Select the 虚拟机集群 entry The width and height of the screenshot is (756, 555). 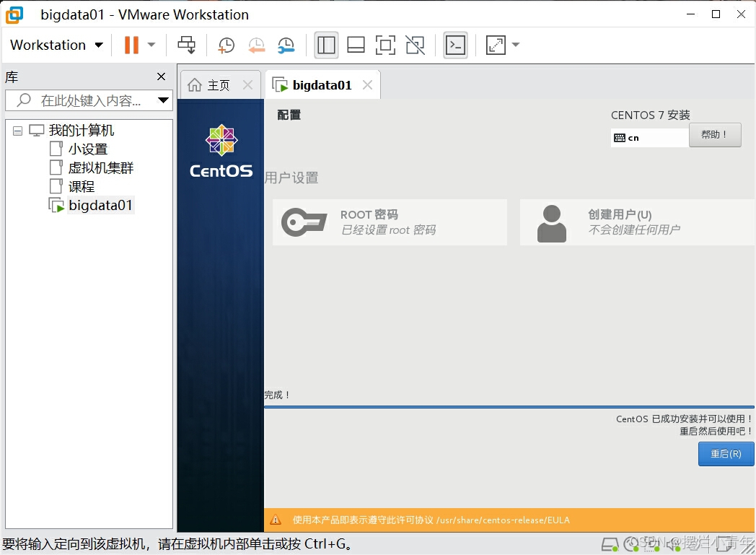(x=101, y=168)
